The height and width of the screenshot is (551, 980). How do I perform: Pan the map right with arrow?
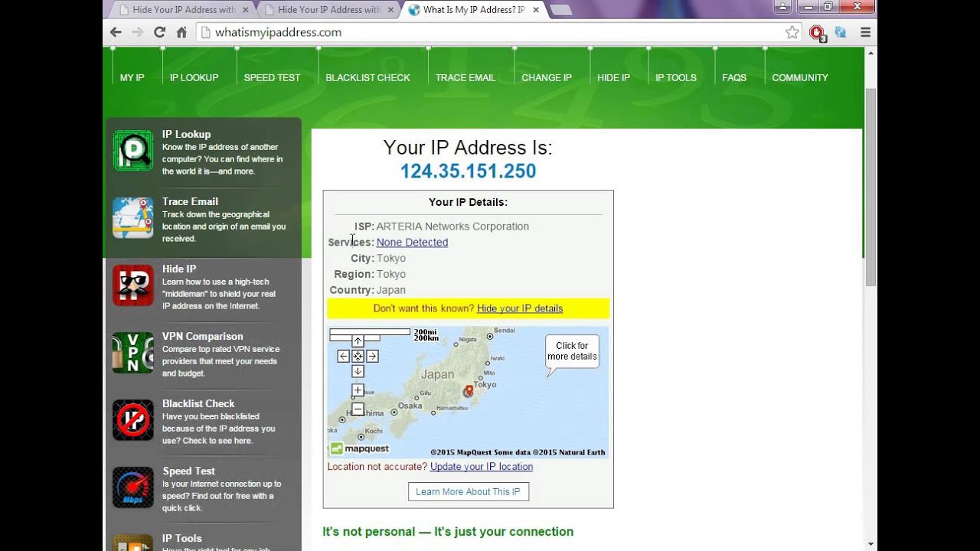[x=372, y=356]
